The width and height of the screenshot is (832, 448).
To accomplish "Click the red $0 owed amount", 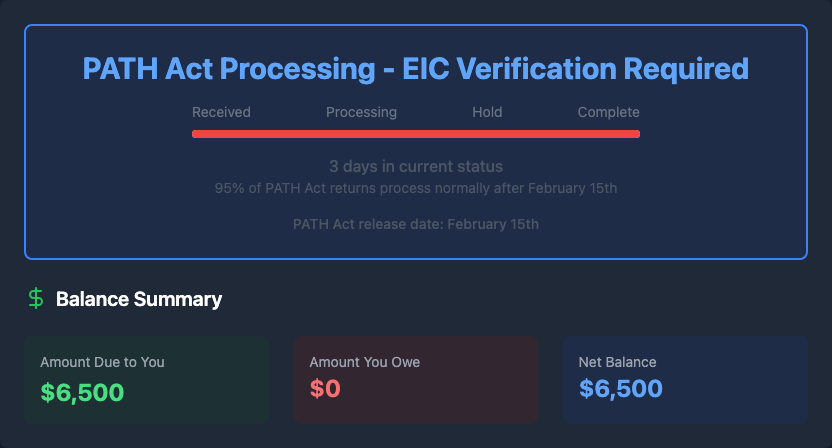I will coord(325,391).
